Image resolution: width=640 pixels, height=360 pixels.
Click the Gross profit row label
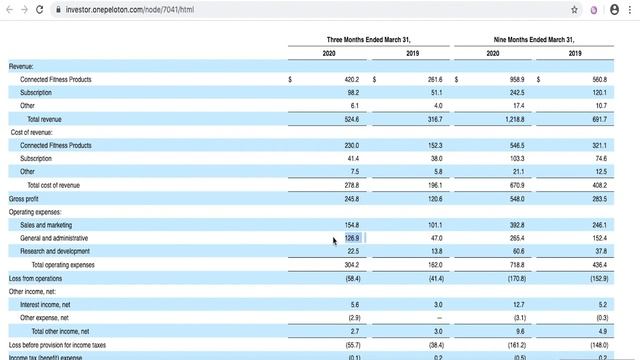pyautogui.click(x=23, y=199)
